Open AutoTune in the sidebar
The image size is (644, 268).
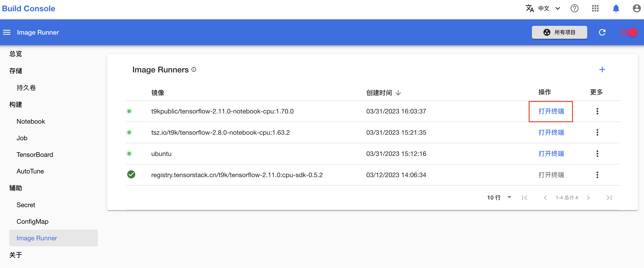coord(30,171)
